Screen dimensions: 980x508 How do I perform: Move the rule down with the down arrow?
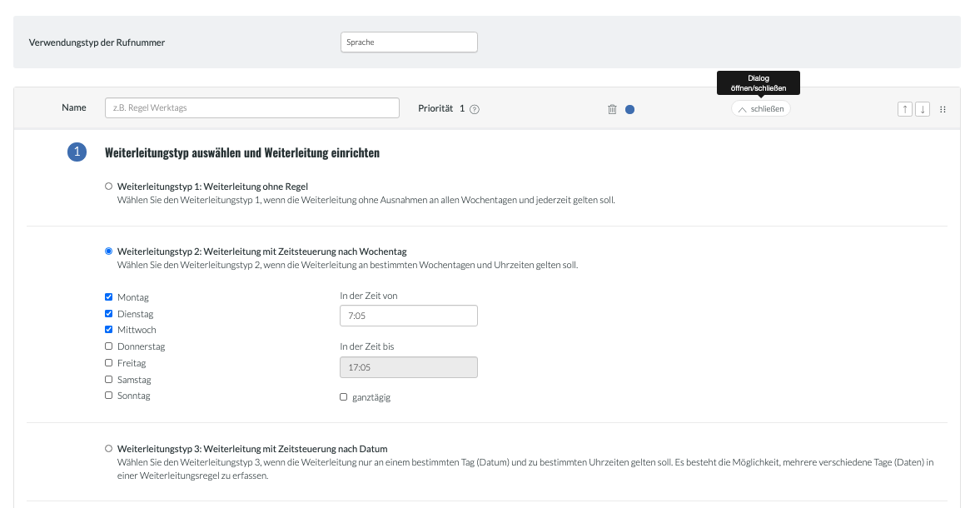pyautogui.click(x=922, y=109)
